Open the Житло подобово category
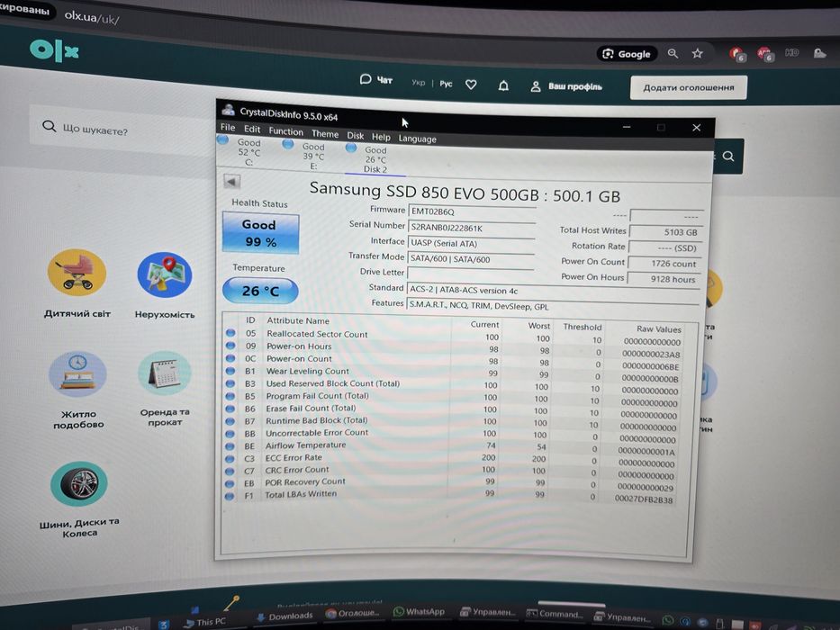The width and height of the screenshot is (840, 630). 78,391
